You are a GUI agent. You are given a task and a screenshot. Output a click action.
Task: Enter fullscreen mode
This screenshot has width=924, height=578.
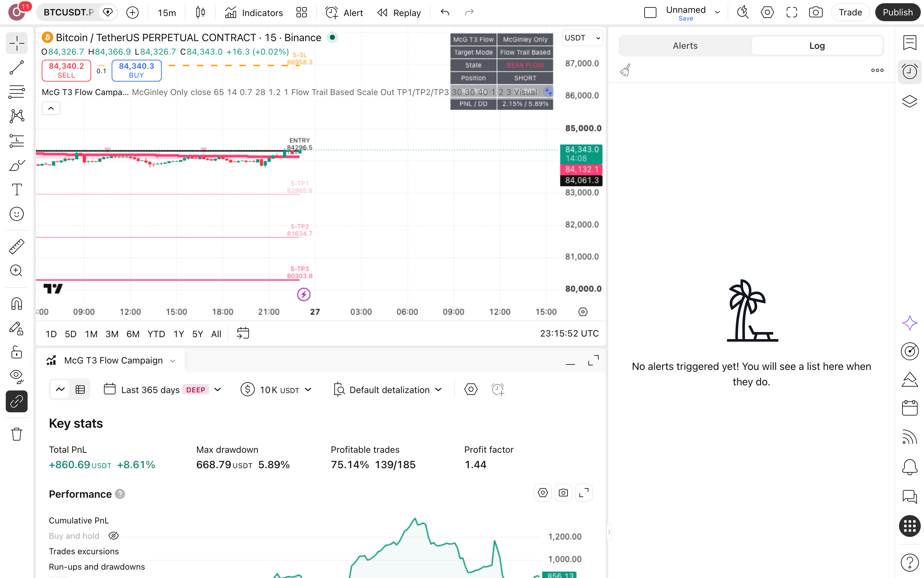click(x=791, y=13)
